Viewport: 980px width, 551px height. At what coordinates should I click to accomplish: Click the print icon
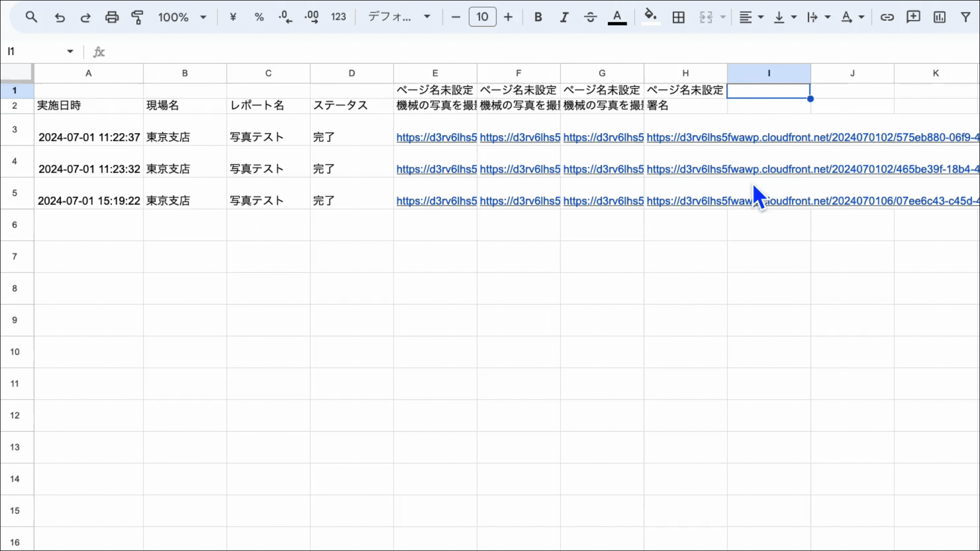click(112, 17)
